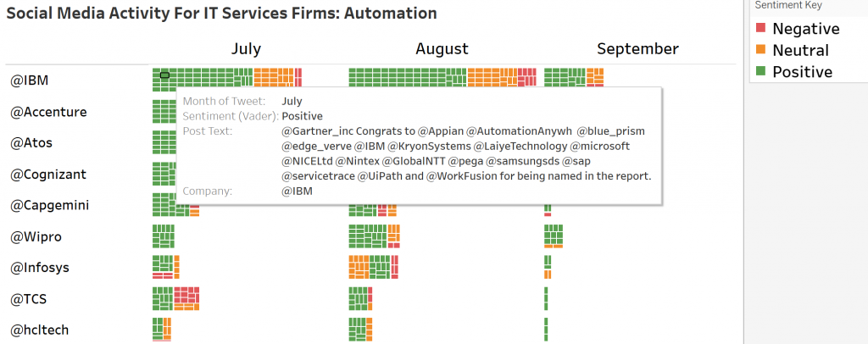Click the @Wipro row label
This screenshot has width=868, height=344.
(x=36, y=236)
